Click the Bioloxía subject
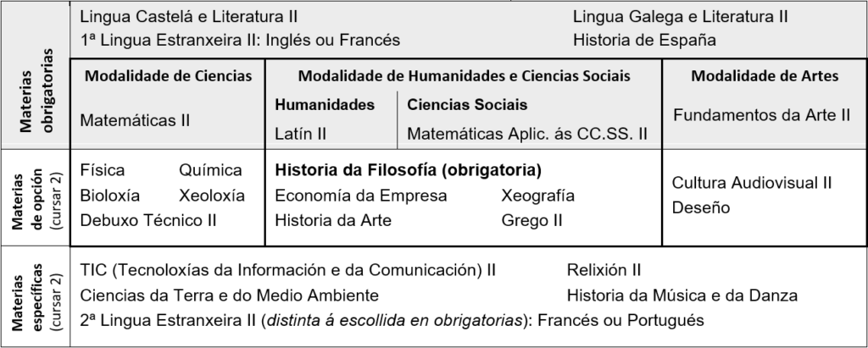The width and height of the screenshot is (868, 348). pos(110,196)
